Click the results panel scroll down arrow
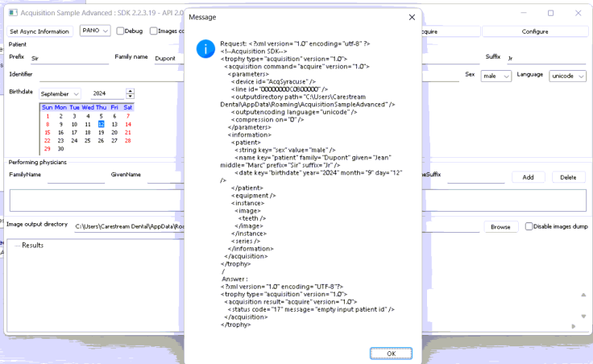Image resolution: width=593 pixels, height=364 pixels. [583, 316]
